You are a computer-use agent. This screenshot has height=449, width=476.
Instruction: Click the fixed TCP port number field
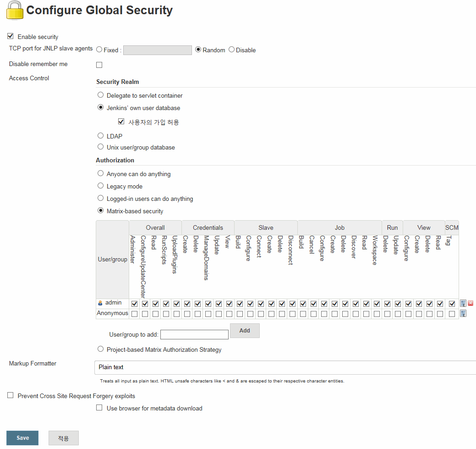[158, 50]
